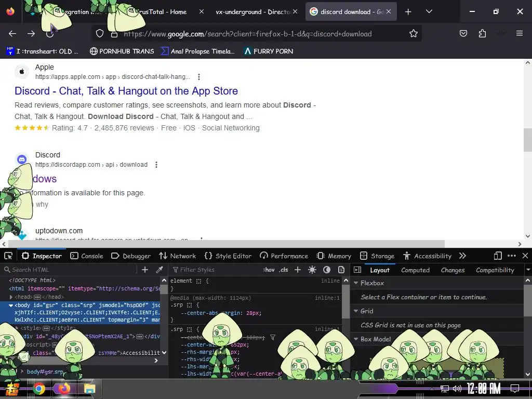Toggle print media simulation

point(341,270)
